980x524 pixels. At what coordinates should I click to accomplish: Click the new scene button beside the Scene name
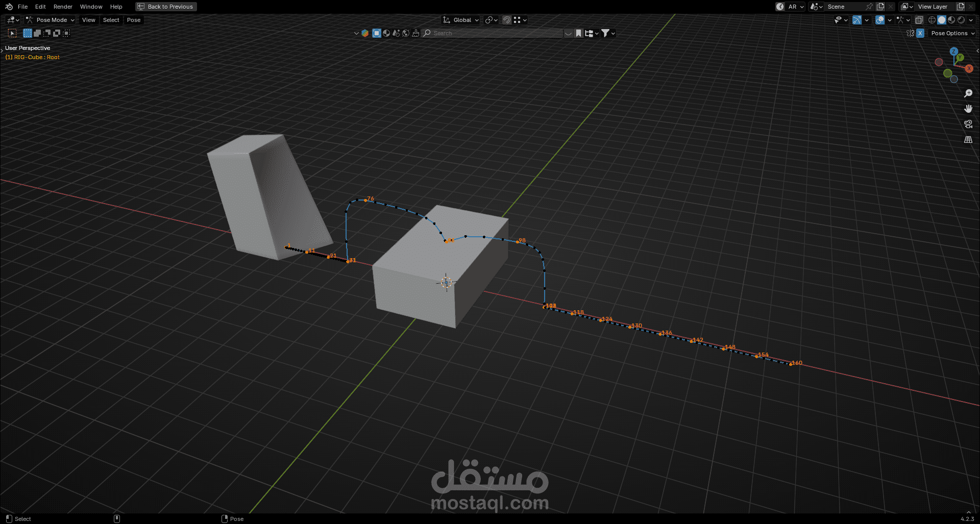pyautogui.click(x=880, y=7)
